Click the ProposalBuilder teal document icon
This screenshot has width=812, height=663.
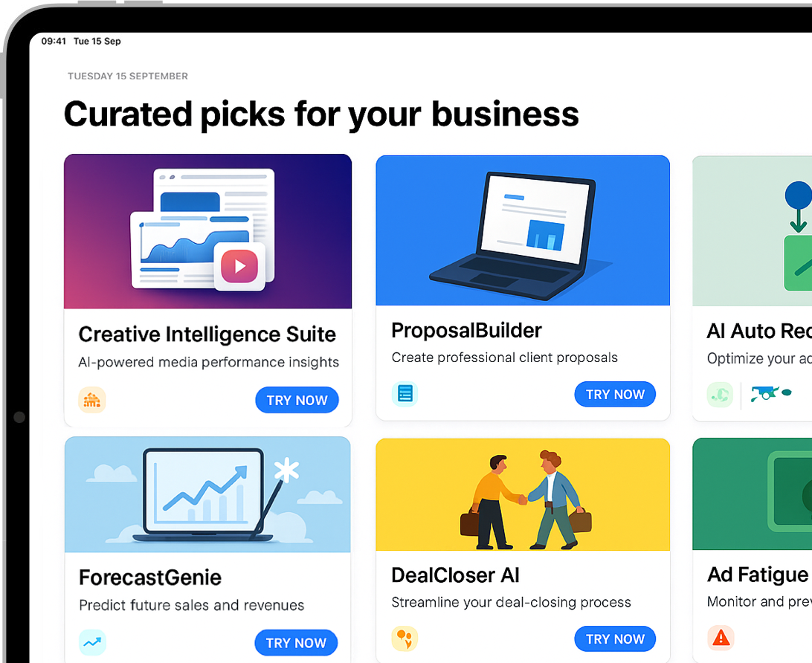(x=405, y=394)
